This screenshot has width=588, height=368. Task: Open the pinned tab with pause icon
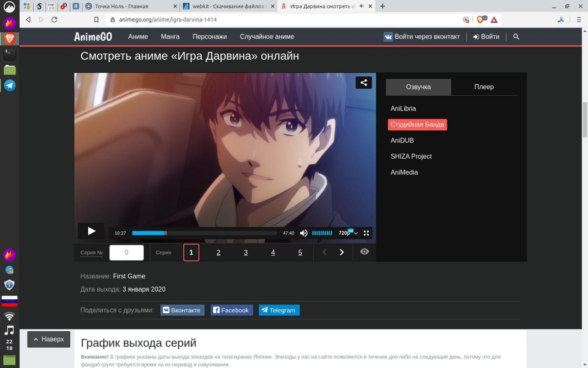point(75,6)
